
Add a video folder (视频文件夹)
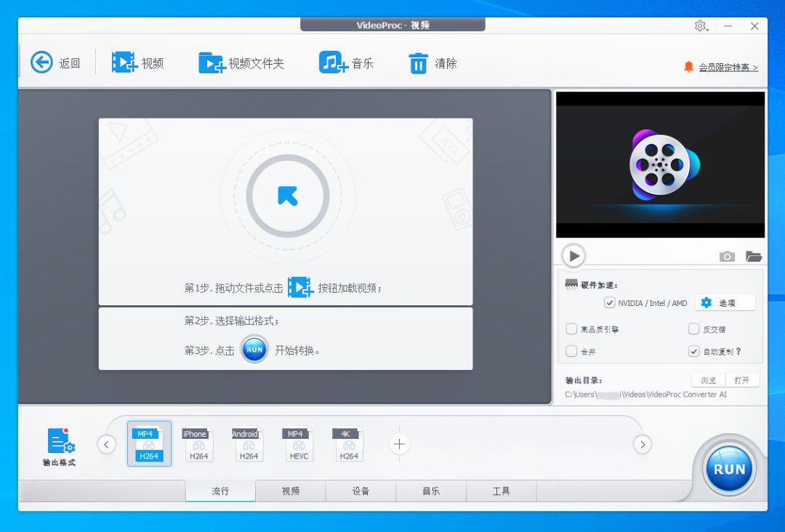pyautogui.click(x=241, y=63)
